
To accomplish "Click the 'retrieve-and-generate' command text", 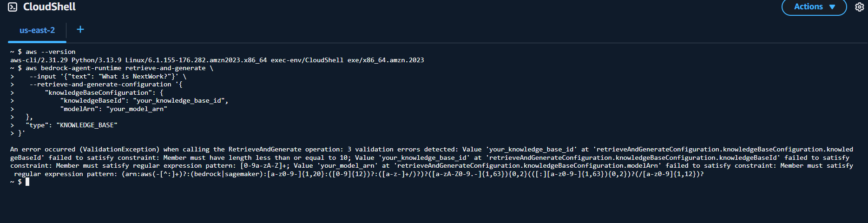I will [x=165, y=68].
